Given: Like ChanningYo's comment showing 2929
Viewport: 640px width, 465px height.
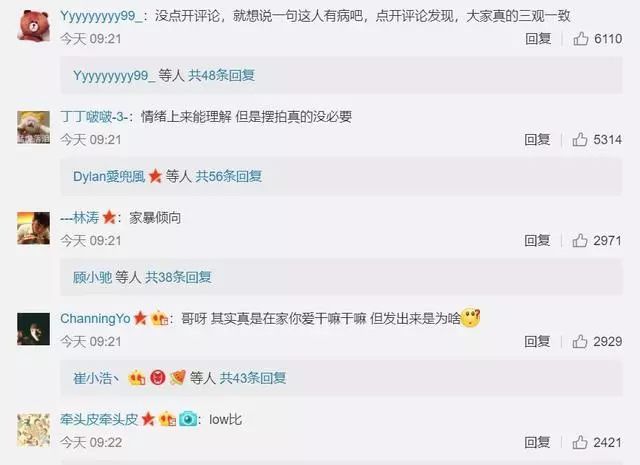Looking at the screenshot, I should pos(580,341).
